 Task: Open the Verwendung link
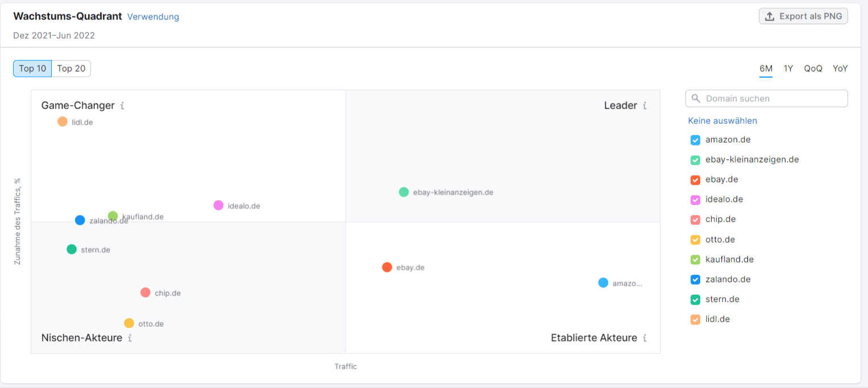click(x=153, y=16)
